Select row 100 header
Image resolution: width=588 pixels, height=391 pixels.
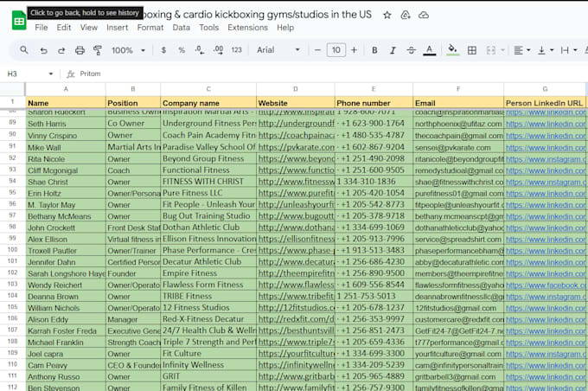pyautogui.click(x=12, y=250)
